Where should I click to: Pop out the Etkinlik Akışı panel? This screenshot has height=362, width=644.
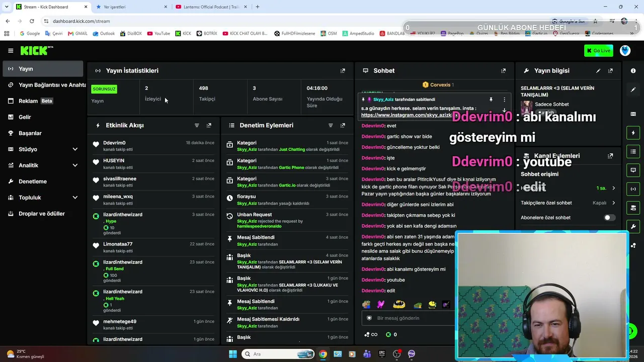[209, 125]
